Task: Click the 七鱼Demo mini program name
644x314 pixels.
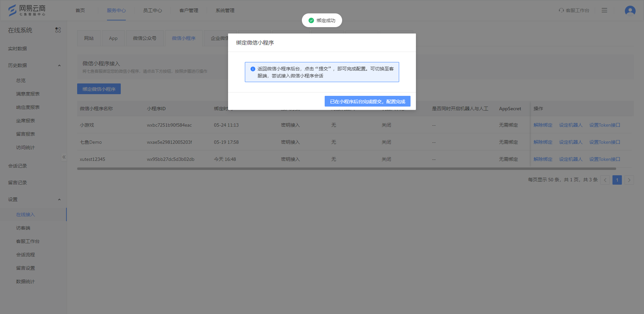Action: (91, 142)
